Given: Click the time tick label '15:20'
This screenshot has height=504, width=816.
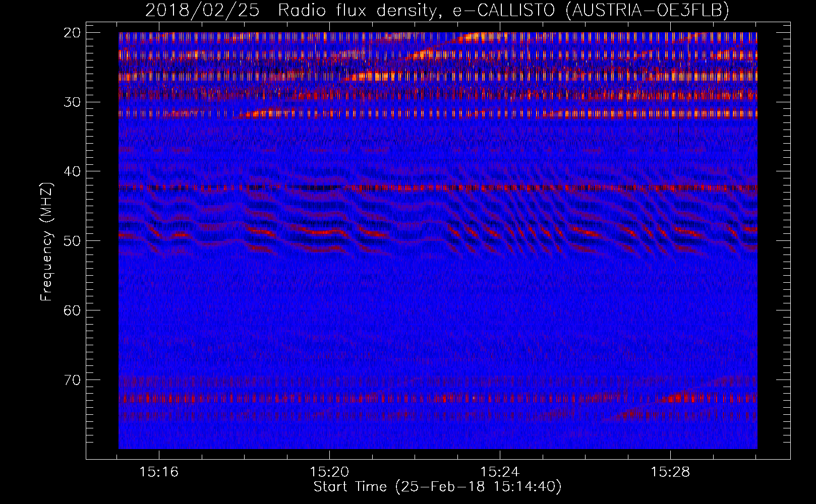Looking at the screenshot, I should tap(329, 472).
